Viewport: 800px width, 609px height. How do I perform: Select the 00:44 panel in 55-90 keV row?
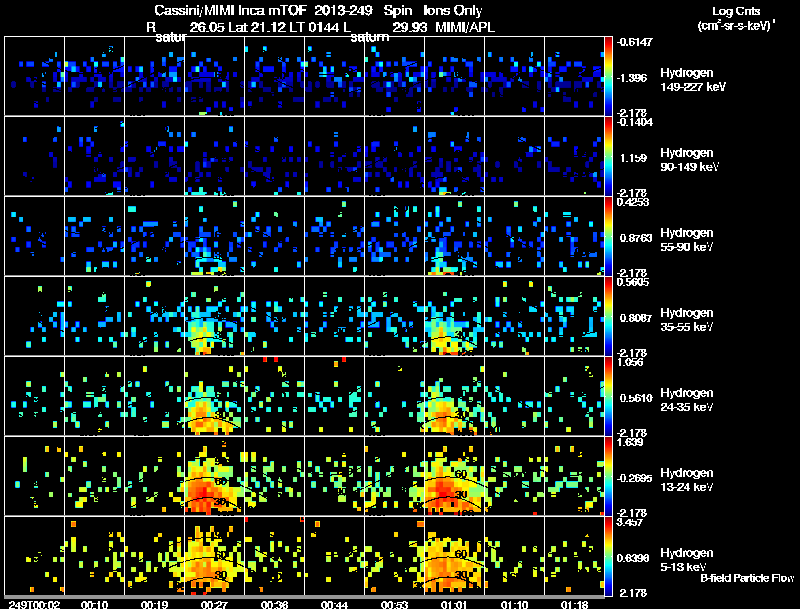pos(334,236)
